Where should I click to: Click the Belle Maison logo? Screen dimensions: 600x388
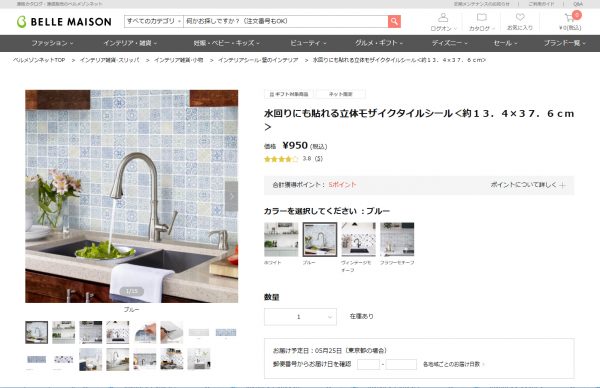tap(64, 21)
